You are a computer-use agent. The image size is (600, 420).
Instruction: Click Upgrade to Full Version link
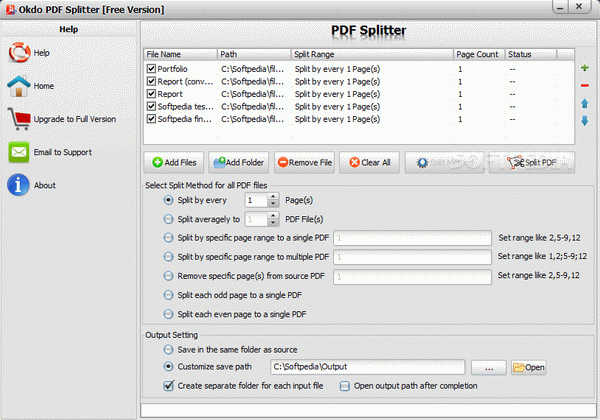tap(75, 119)
